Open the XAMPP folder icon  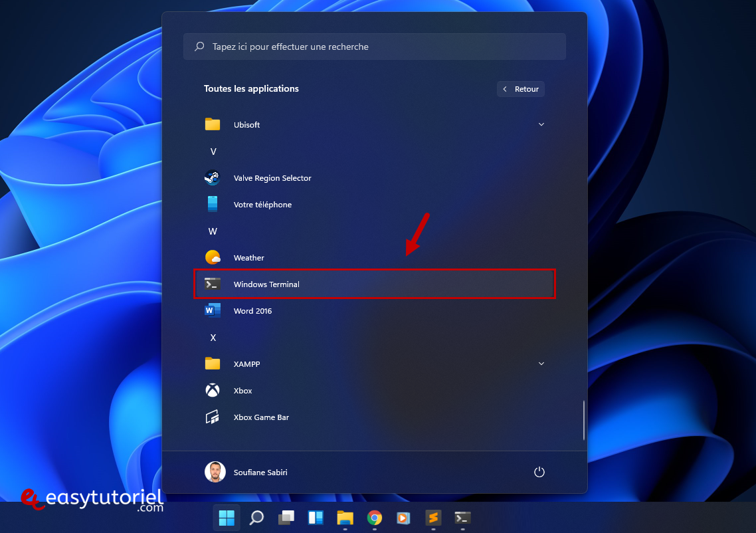[x=212, y=364]
